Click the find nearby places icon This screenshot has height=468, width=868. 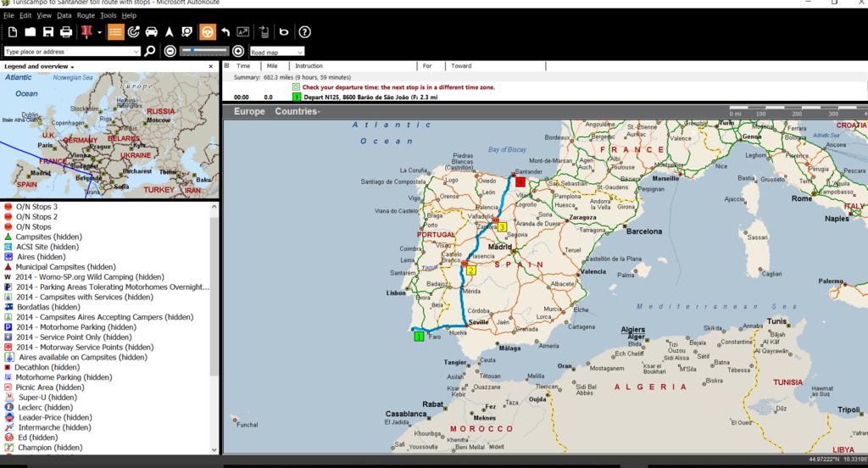pyautogui.click(x=187, y=32)
